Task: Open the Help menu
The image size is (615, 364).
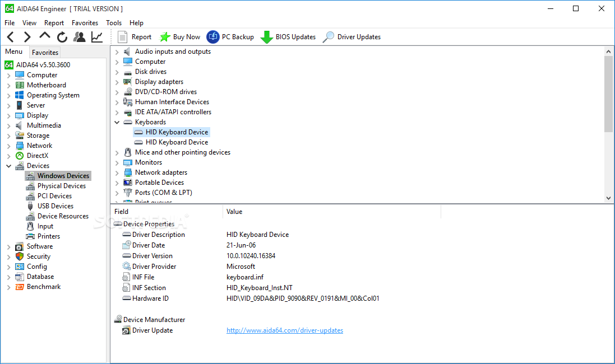Action: click(x=136, y=23)
